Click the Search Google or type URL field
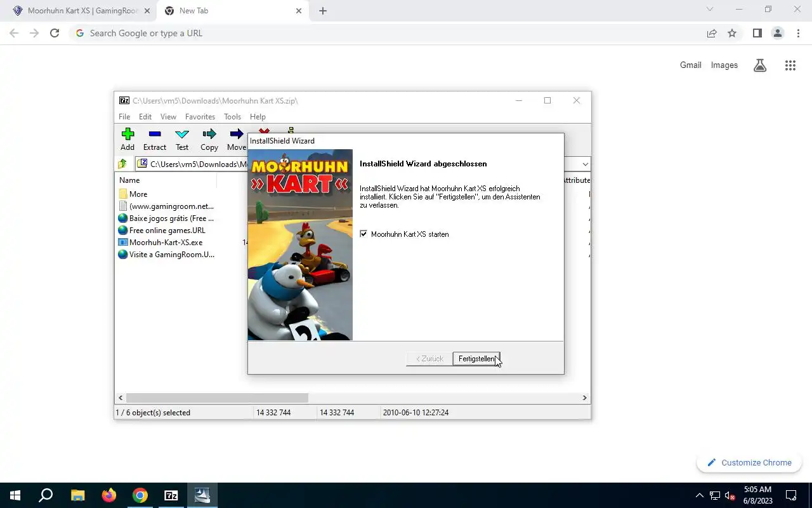This screenshot has height=508, width=812. 387,33
